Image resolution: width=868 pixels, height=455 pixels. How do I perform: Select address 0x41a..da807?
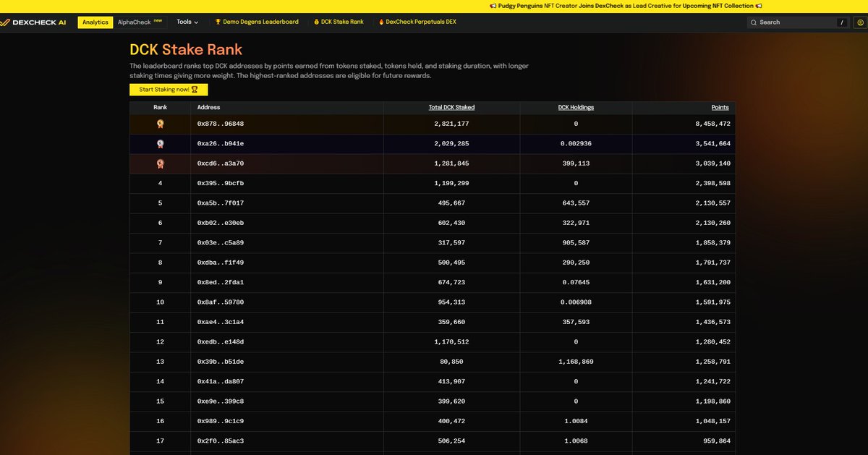[221, 382]
